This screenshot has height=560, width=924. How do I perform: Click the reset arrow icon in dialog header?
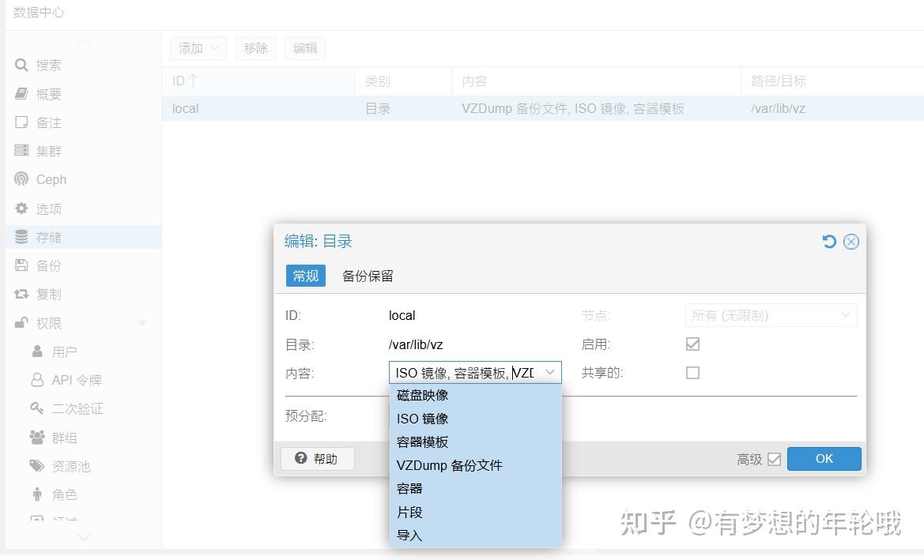click(829, 242)
